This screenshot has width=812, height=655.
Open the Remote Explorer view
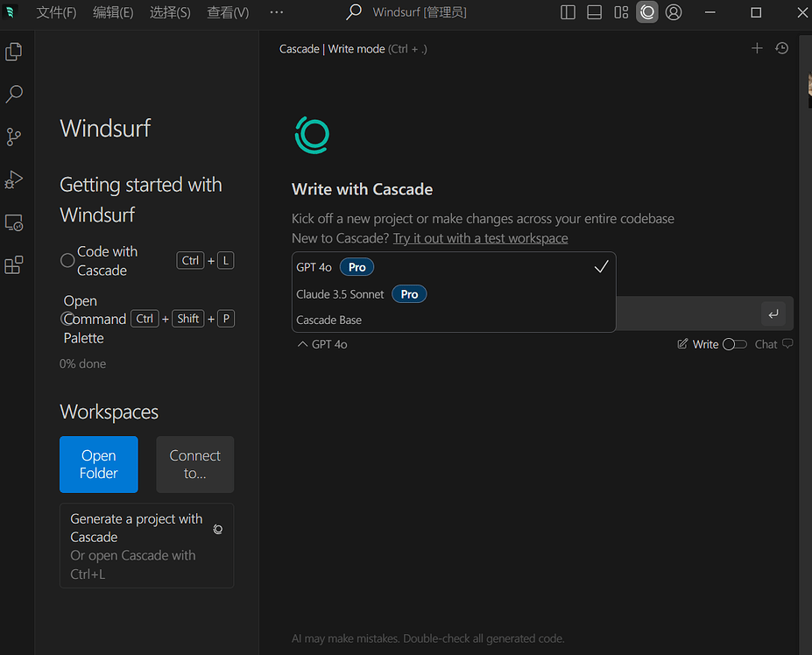(14, 222)
